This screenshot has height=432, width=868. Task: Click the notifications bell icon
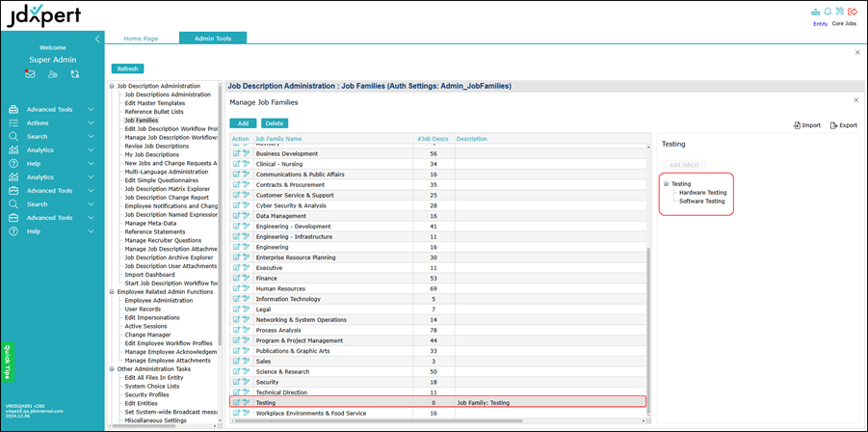(x=827, y=12)
